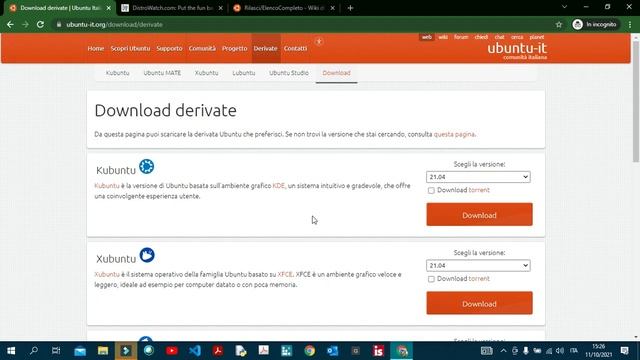Click the address bar URL ubuntu-it.org
Viewport: 640px width, 360px height.
114,24
